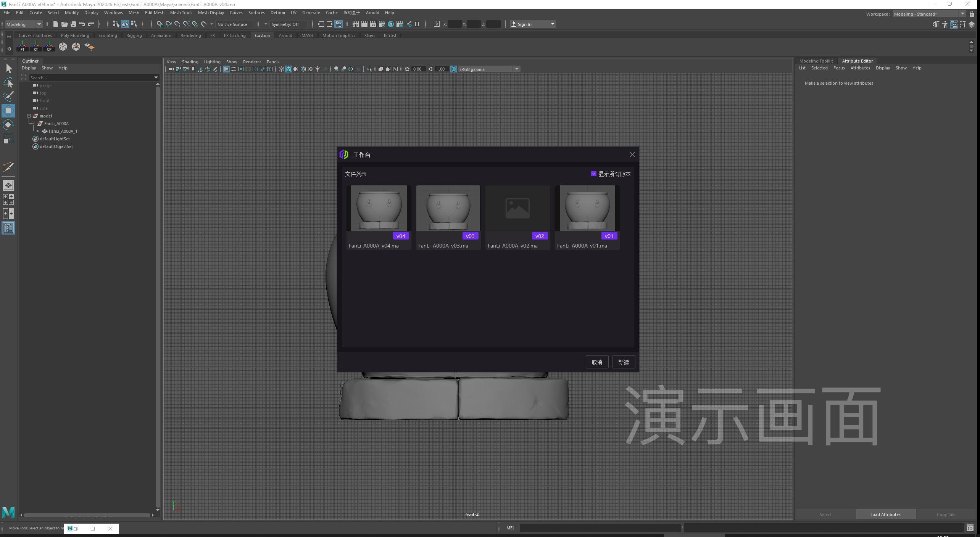Select FanLi_A000A_1 mesh in Outliner
The height and width of the screenshot is (537, 980).
tap(63, 131)
